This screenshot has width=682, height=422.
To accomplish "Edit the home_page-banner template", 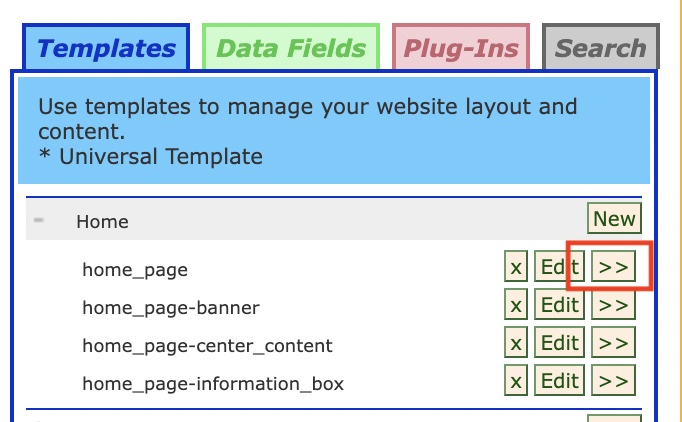I will (558, 306).
